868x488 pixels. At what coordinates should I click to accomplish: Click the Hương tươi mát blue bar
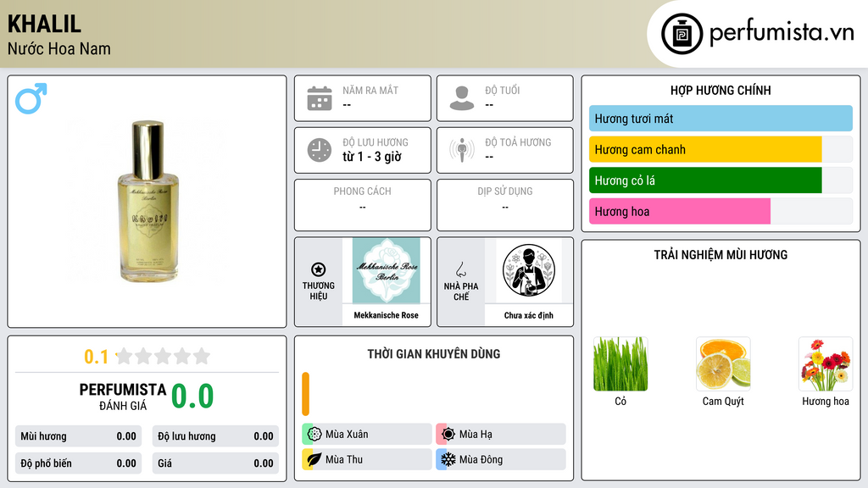point(721,119)
